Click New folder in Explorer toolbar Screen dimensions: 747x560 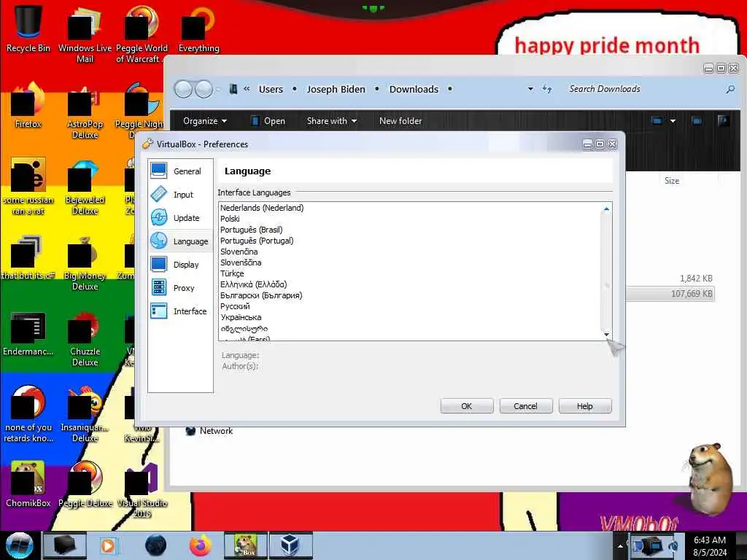(x=400, y=121)
